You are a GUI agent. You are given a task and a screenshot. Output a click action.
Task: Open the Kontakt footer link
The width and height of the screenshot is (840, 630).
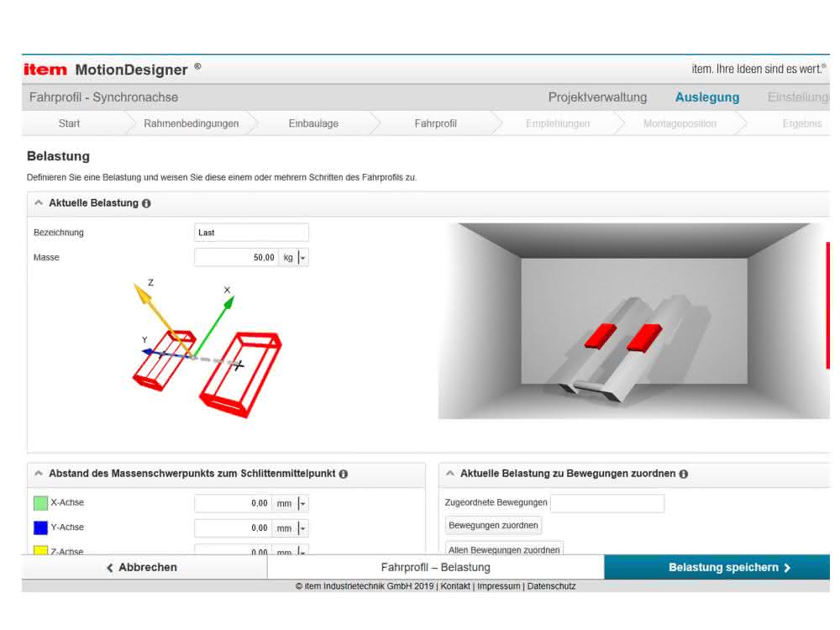pos(455,586)
